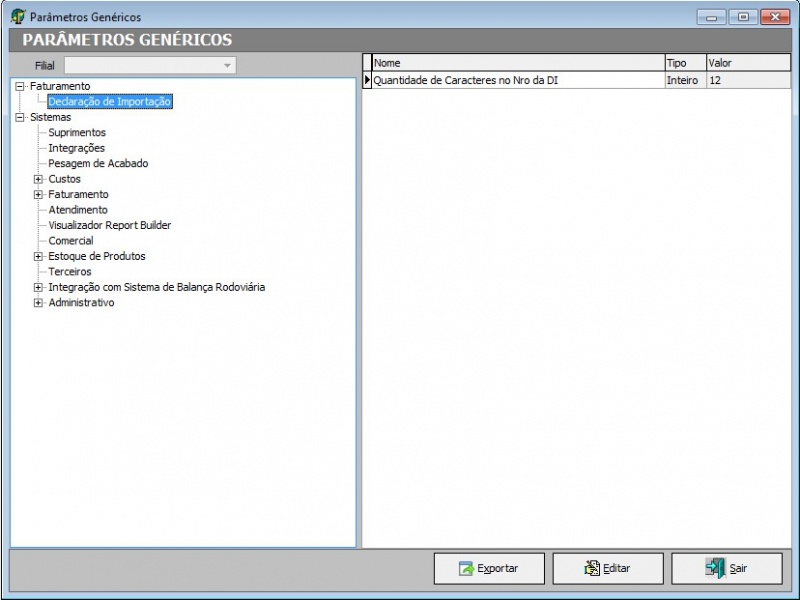Open the Filial dropdown list
Screen dimensions: 800x600
228,65
